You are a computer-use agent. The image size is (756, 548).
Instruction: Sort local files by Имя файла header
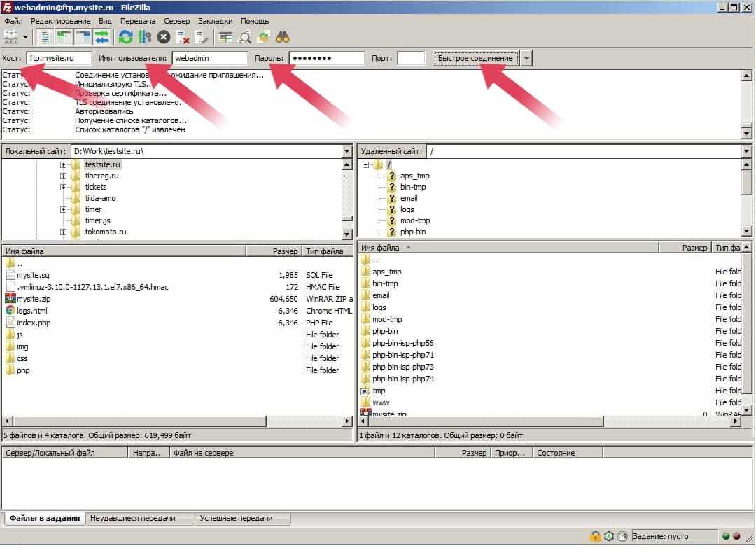125,251
